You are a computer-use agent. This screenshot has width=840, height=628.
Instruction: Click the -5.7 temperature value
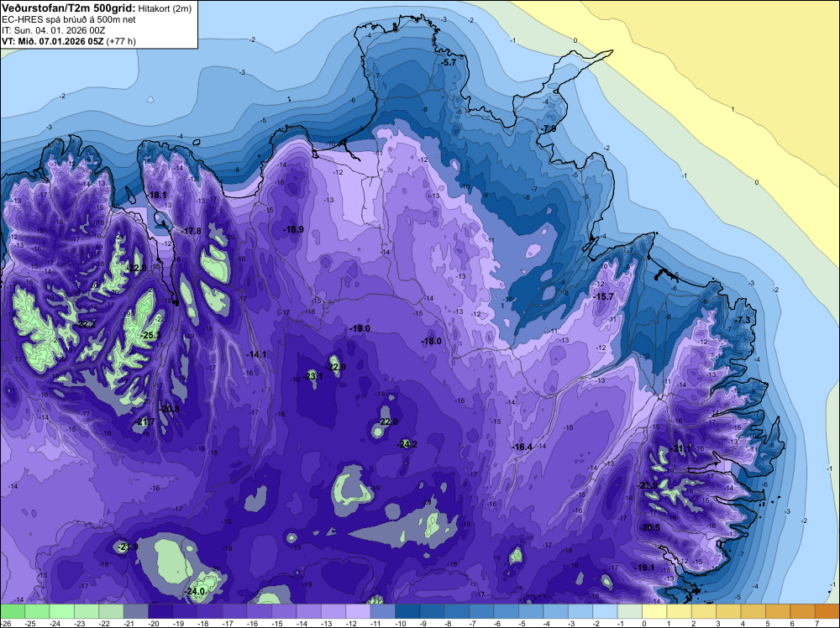pos(448,62)
